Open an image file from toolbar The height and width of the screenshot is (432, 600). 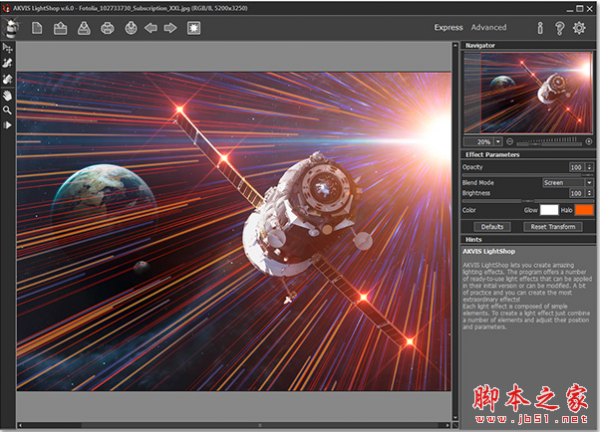(59, 28)
